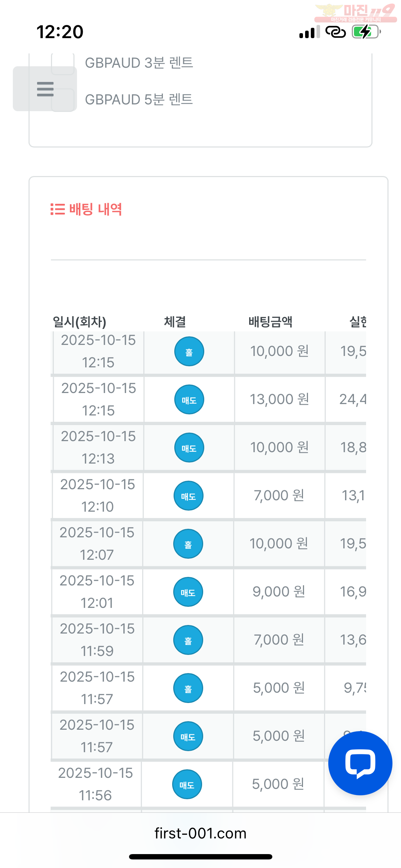This screenshot has height=868, width=401.
Task: Tap the first-001.com address bar
Action: (200, 833)
